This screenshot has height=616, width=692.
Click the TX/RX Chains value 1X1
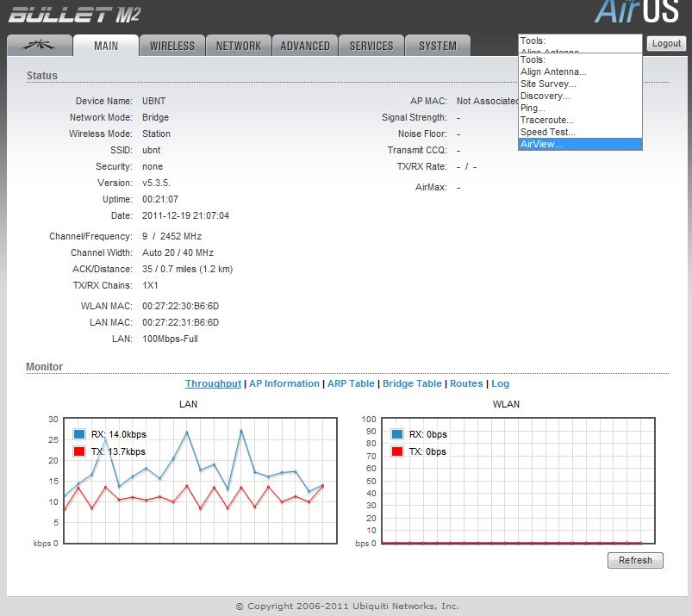pos(150,285)
